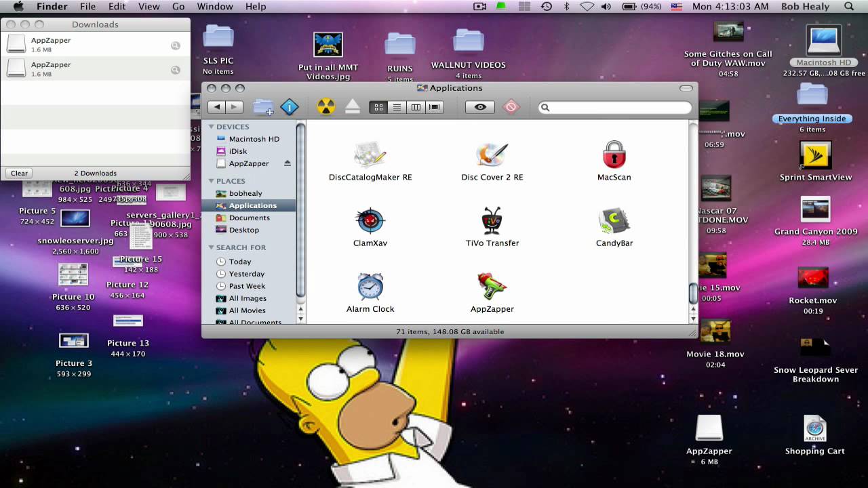Open the Apple menu
Image resolution: width=868 pixels, height=488 pixels.
[18, 6]
